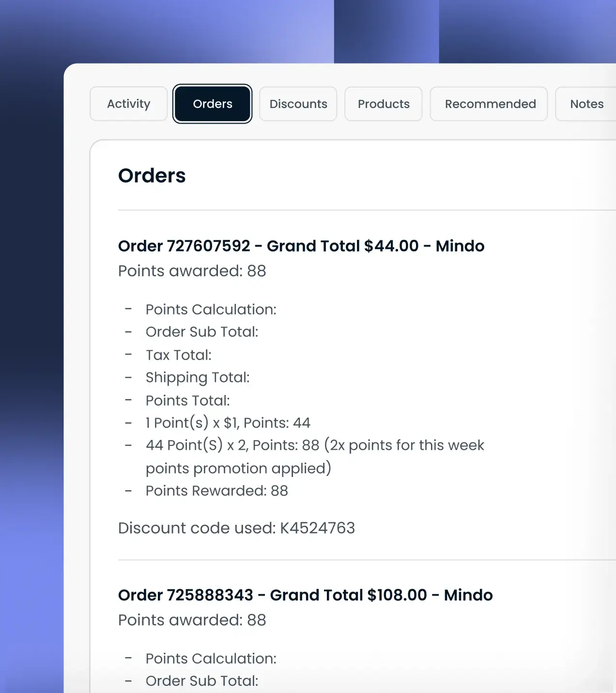
Task: Open the Recommended tab
Action: tap(489, 104)
